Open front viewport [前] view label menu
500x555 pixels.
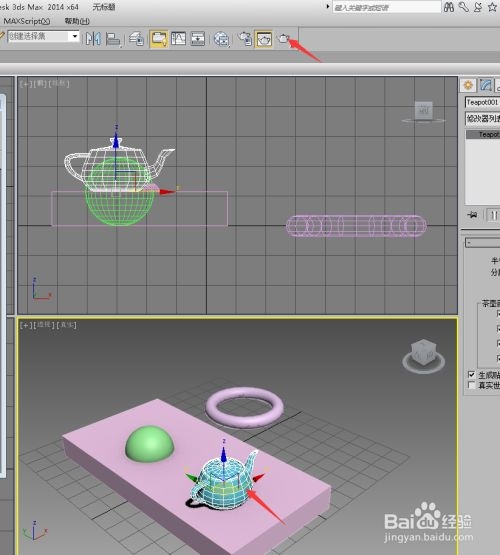39,84
